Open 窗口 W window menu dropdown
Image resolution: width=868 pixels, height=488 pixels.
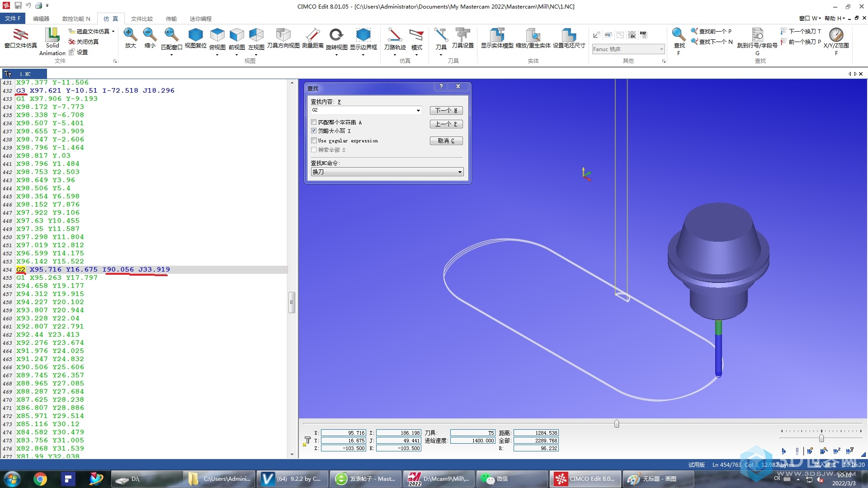tap(809, 18)
